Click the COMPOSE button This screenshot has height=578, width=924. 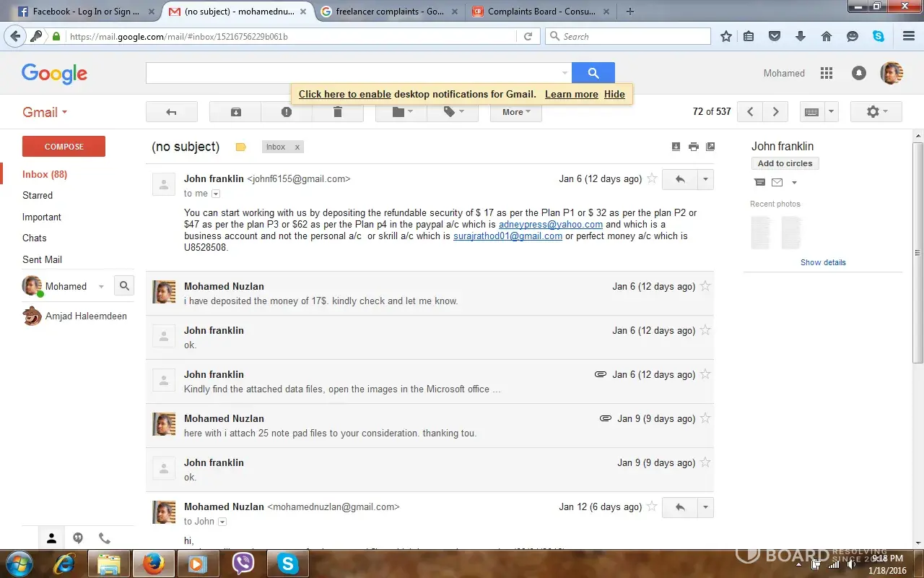coord(64,147)
